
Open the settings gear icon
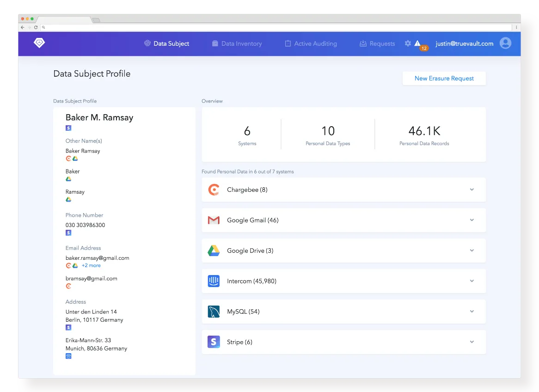click(408, 43)
